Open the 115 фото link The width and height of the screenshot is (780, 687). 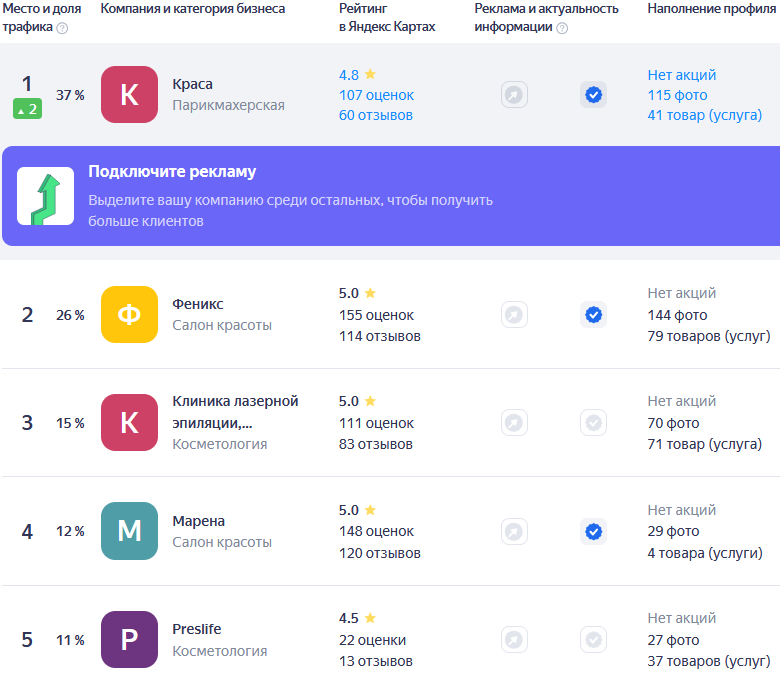[x=677, y=95]
